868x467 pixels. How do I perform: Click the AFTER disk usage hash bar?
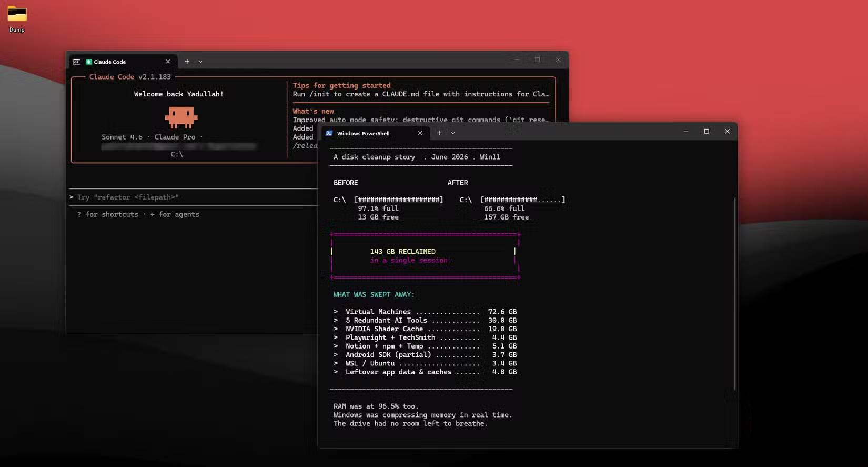pos(523,200)
